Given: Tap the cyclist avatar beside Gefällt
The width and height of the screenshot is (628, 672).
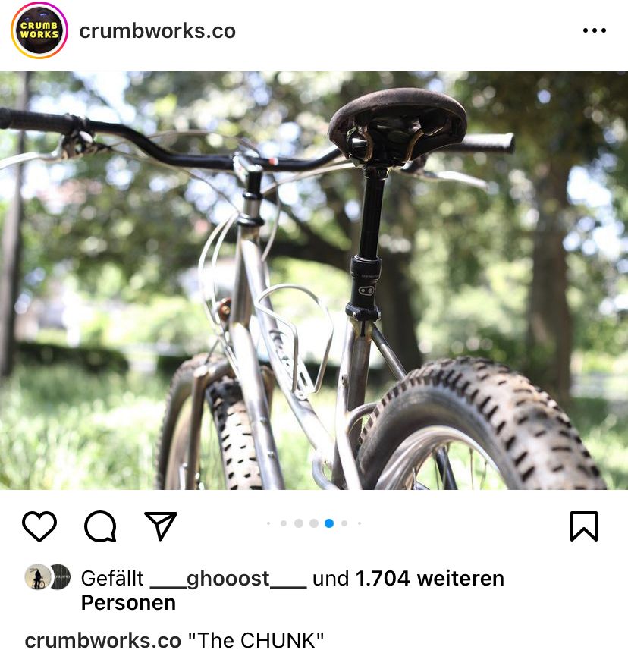Looking at the screenshot, I should [37, 577].
